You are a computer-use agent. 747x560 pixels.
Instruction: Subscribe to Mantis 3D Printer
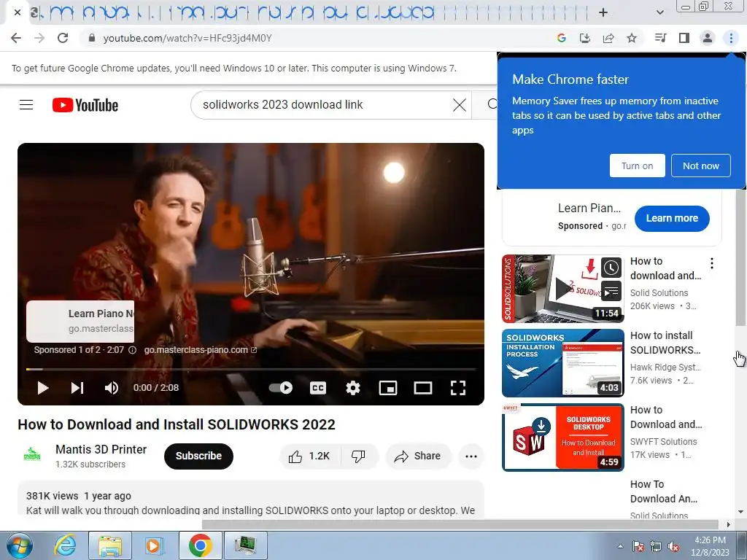coord(198,456)
